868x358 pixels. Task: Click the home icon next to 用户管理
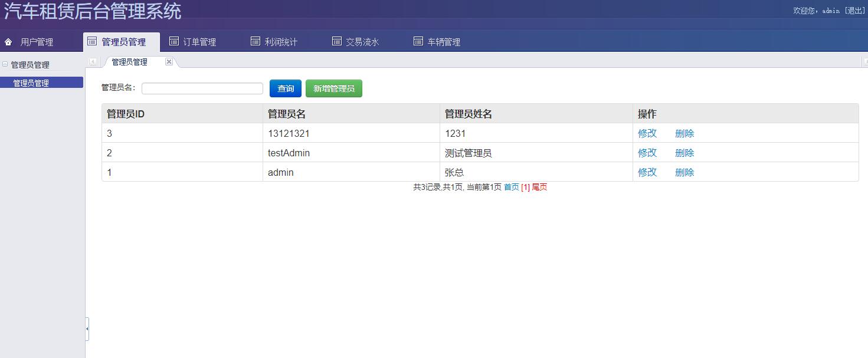[x=8, y=41]
